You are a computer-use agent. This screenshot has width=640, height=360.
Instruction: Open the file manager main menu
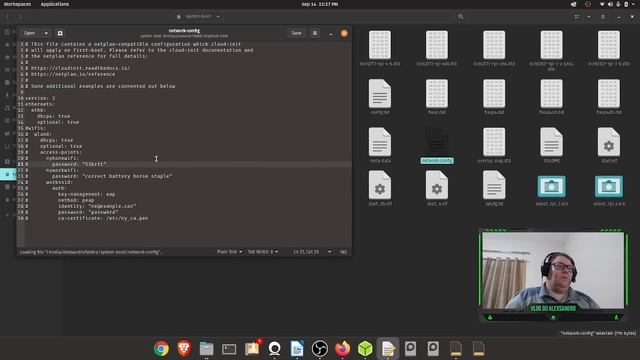(603, 17)
